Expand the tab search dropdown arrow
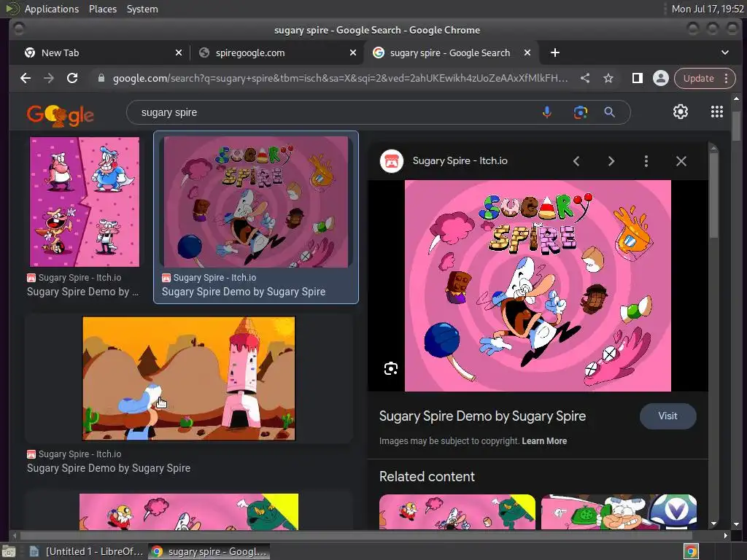The height and width of the screenshot is (560, 747). click(725, 52)
